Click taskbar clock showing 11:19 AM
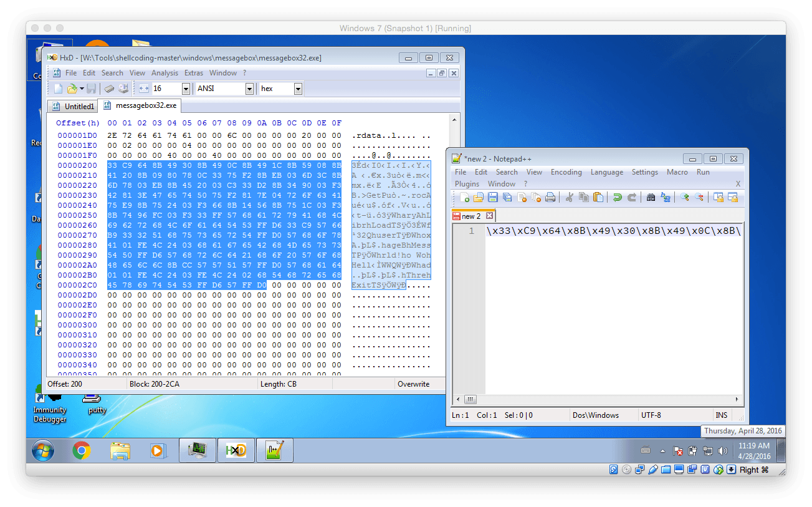Image resolution: width=812 pixels, height=507 pixels. point(754,451)
